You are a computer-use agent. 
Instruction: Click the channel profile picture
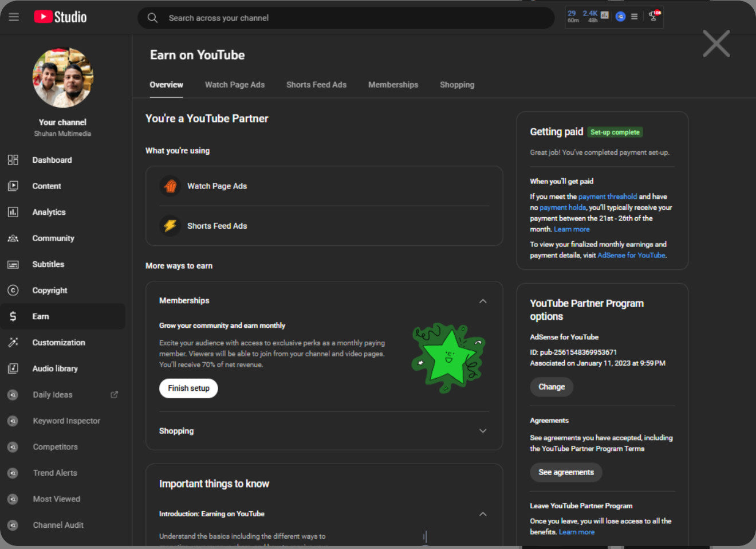pos(63,78)
